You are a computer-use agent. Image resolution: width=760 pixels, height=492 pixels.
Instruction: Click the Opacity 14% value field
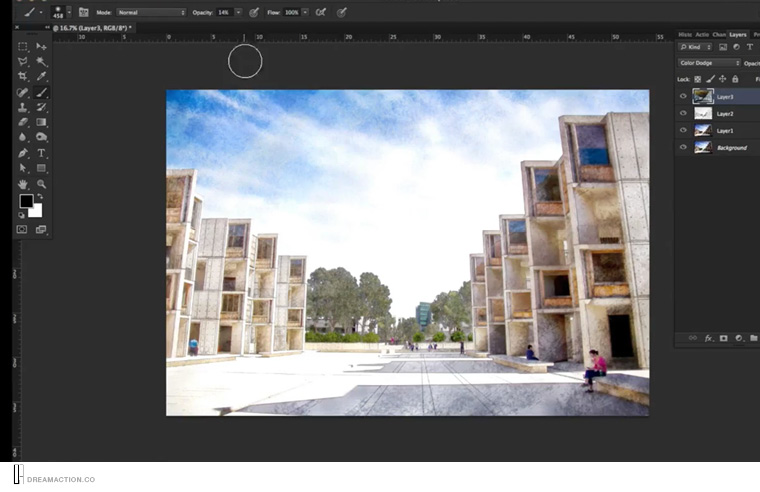tap(225, 13)
